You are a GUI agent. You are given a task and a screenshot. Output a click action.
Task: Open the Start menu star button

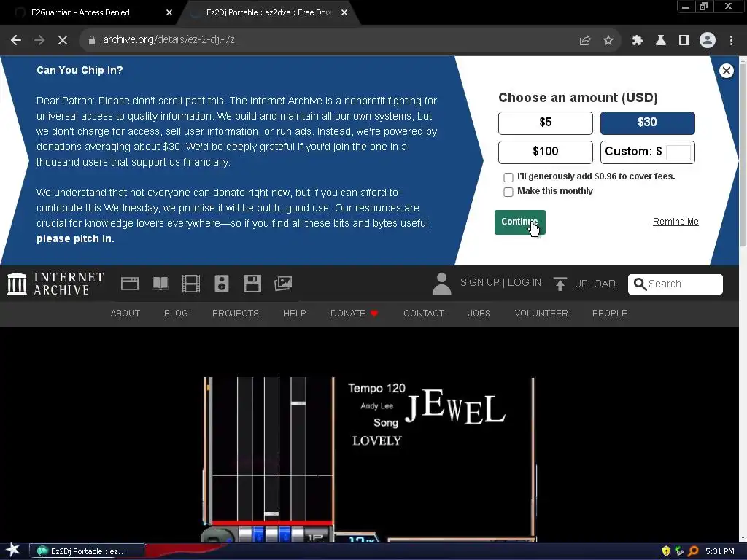point(13,551)
